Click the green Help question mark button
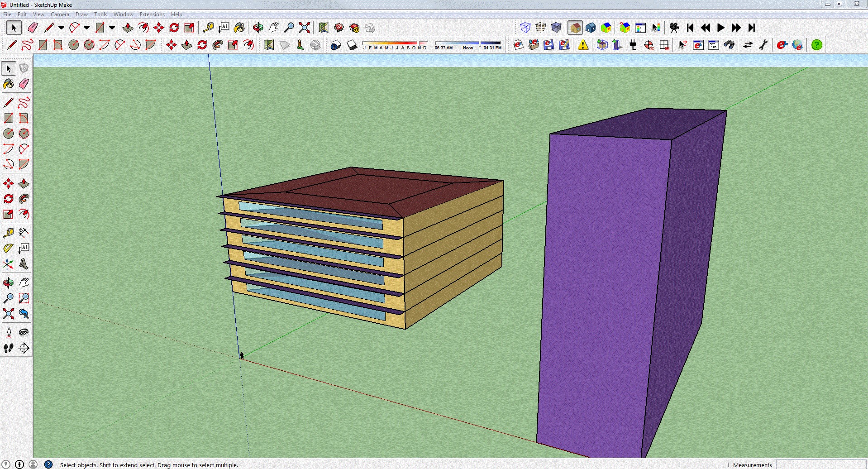This screenshot has width=868, height=469. (x=817, y=45)
